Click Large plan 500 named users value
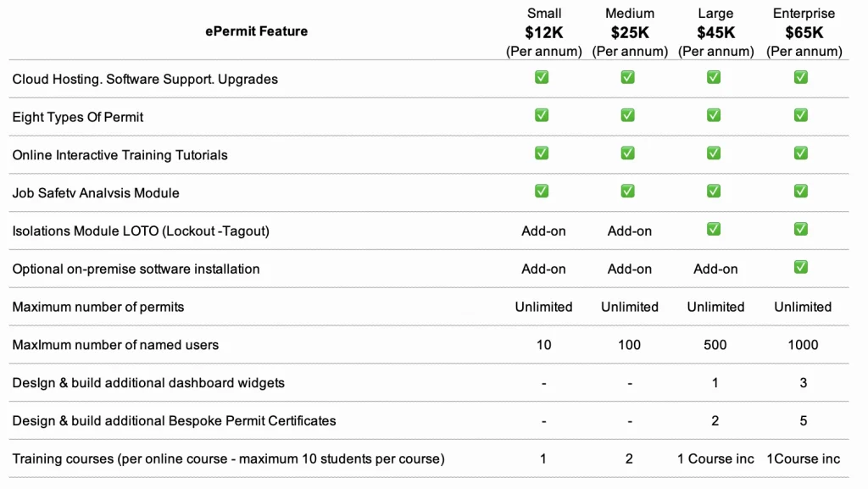 (x=715, y=345)
